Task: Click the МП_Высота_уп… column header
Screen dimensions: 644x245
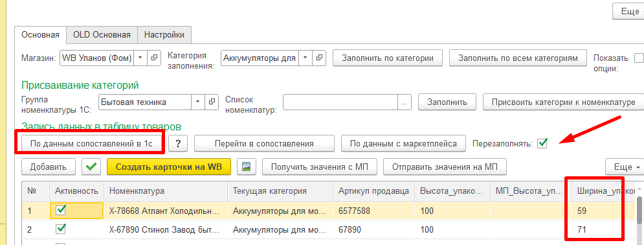Action: coord(531,191)
